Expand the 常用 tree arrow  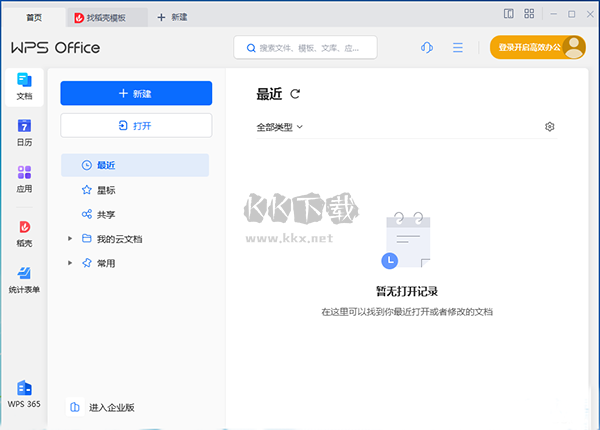(70, 263)
